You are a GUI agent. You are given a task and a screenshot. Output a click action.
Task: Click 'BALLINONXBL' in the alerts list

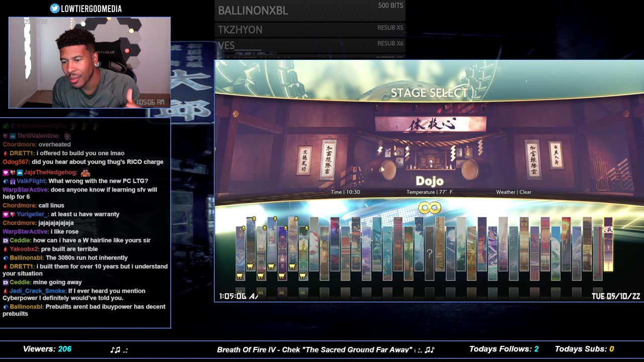pyautogui.click(x=253, y=11)
